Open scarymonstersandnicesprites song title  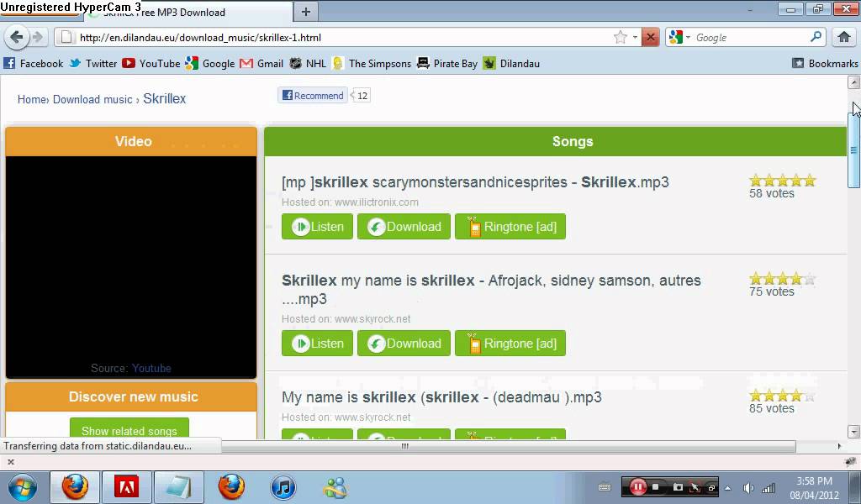(475, 182)
